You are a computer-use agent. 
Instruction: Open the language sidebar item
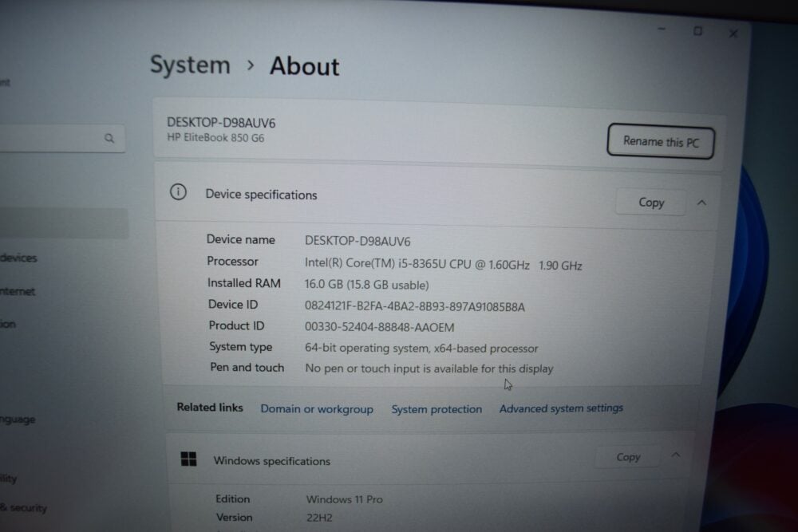(x=18, y=420)
